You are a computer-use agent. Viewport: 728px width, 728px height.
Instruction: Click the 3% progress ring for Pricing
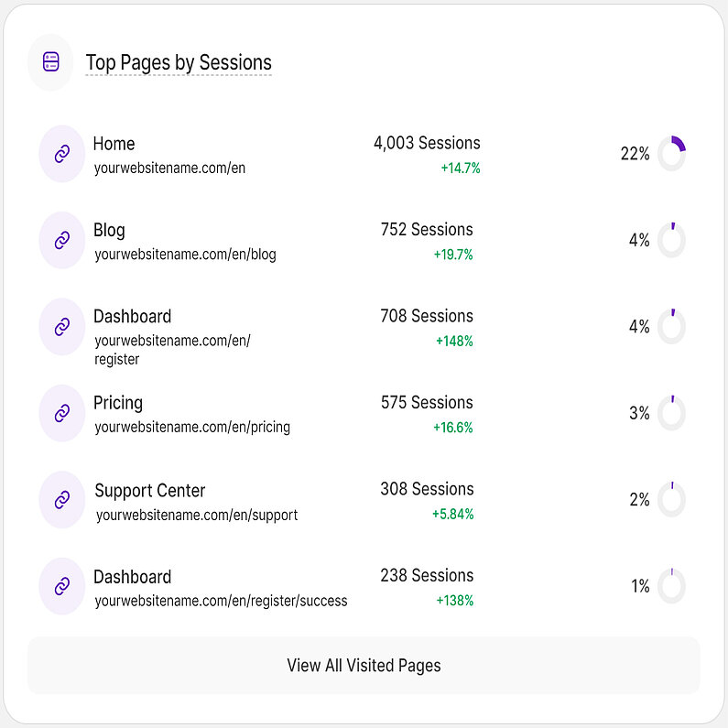[671, 413]
